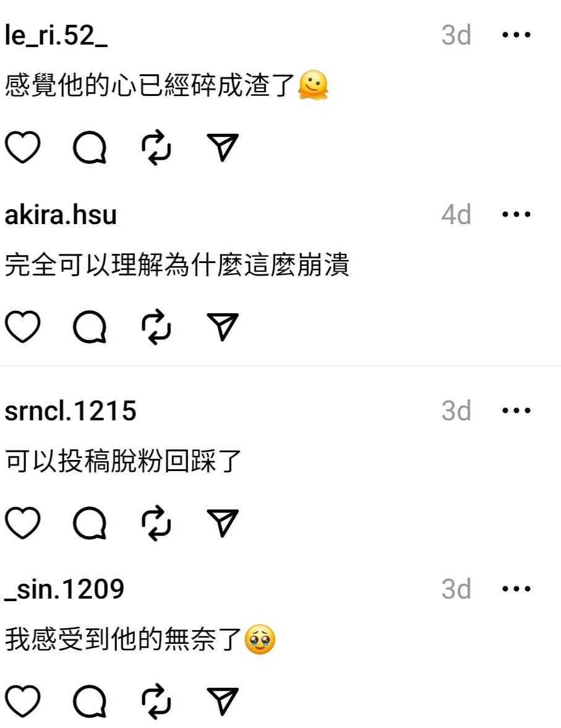Select the le_ri.52_ comment text
This screenshot has width=561, height=728.
(166, 85)
